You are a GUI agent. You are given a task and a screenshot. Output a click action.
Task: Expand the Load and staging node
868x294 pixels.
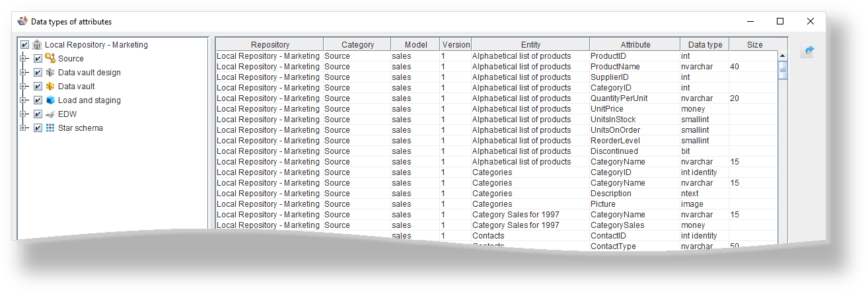[24, 100]
